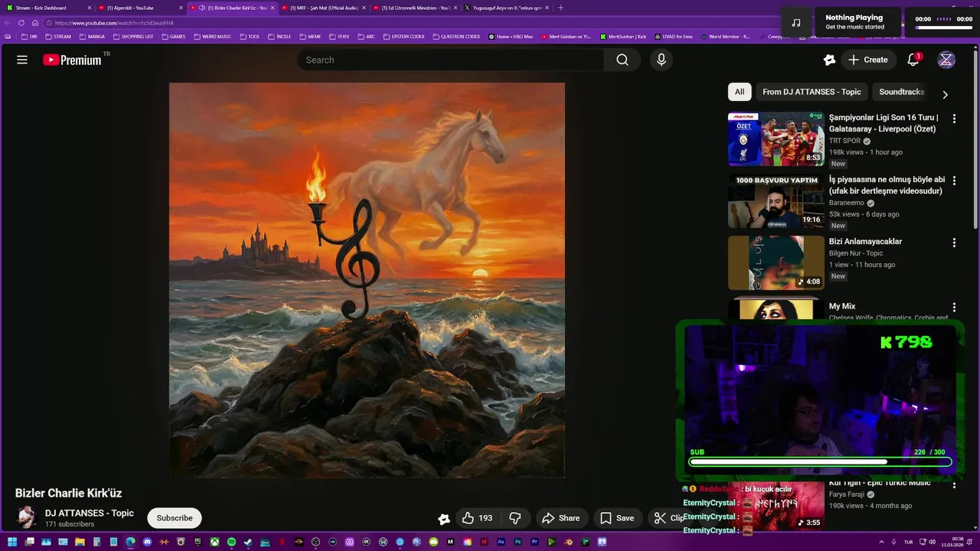Viewport: 980px width, 551px height.
Task: Open Spotify from the taskbar
Action: (231, 542)
